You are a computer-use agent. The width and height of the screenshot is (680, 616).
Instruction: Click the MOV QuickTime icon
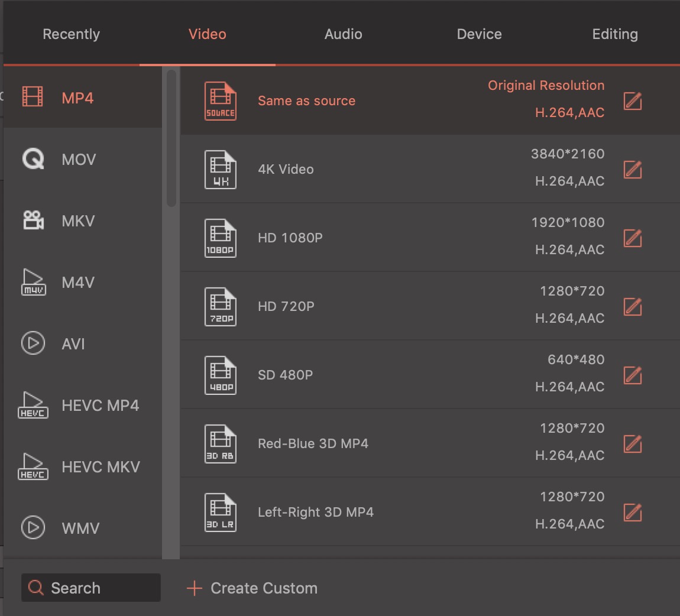click(33, 158)
